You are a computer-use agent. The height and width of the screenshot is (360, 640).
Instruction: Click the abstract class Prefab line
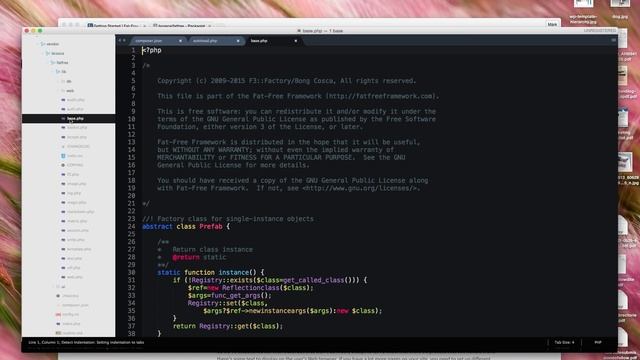pyautogui.click(x=186, y=227)
